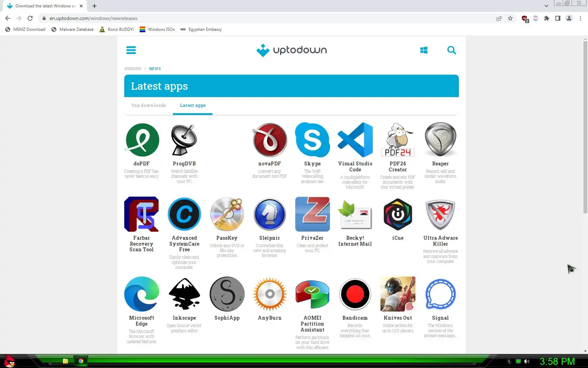
Task: Click the PrivaZer app icon
Action: pyautogui.click(x=313, y=214)
